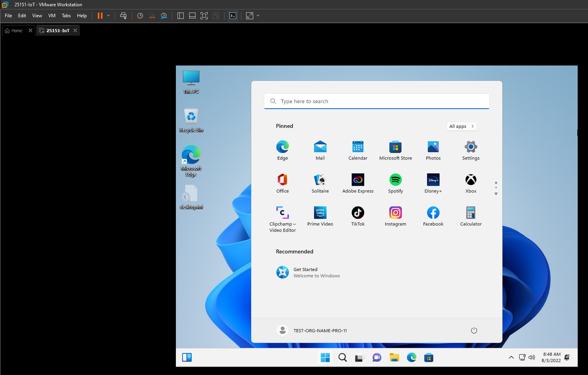Open Clipchamp – Video Editor
The width and height of the screenshot is (588, 375).
pos(282,219)
